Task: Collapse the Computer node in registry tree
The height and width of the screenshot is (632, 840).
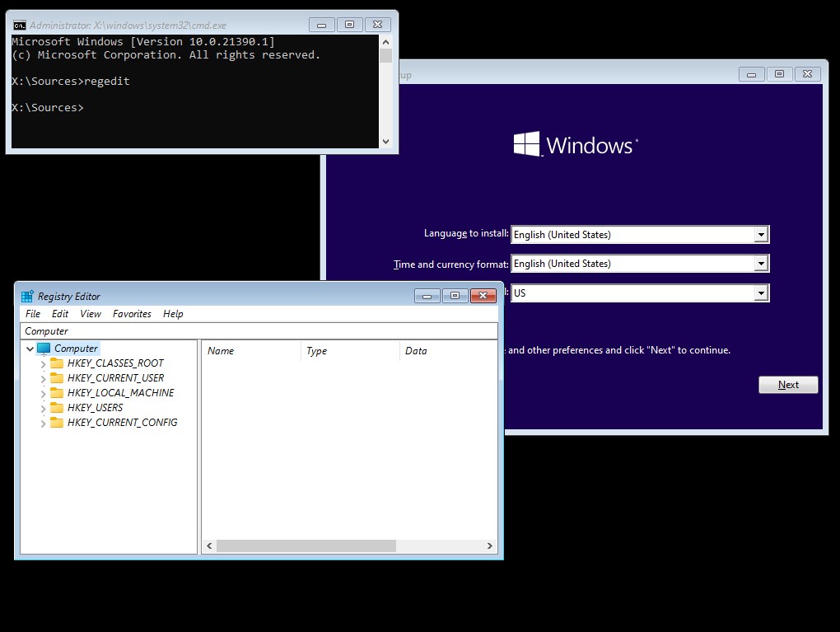Action: tap(30, 349)
